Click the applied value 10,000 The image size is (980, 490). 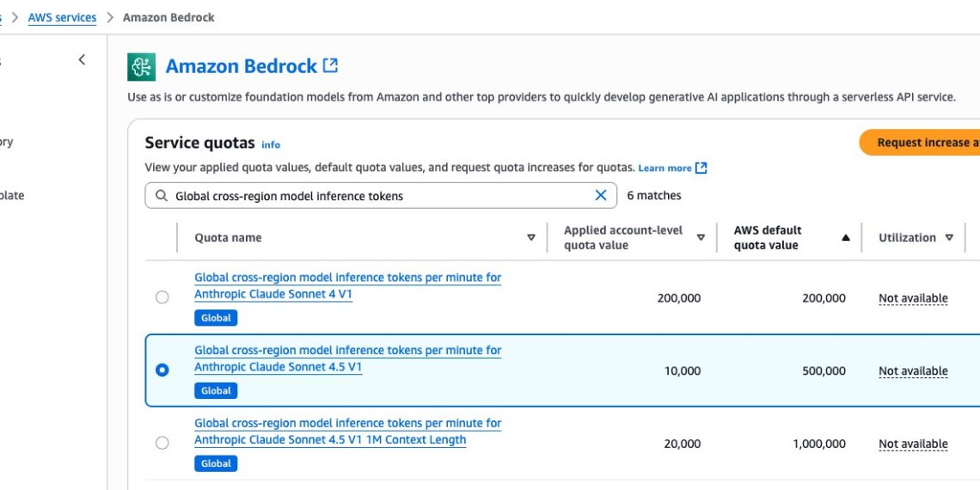click(x=683, y=371)
